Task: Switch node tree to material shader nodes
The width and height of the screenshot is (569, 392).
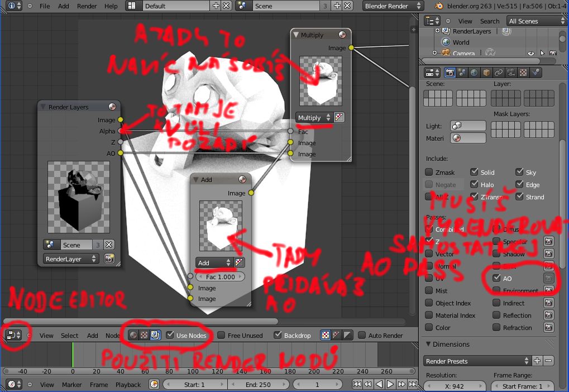Action: 133,335
